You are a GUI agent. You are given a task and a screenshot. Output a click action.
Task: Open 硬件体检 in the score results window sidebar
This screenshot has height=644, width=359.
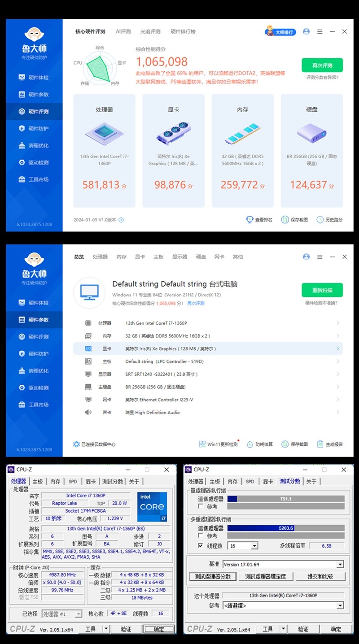pos(34,78)
